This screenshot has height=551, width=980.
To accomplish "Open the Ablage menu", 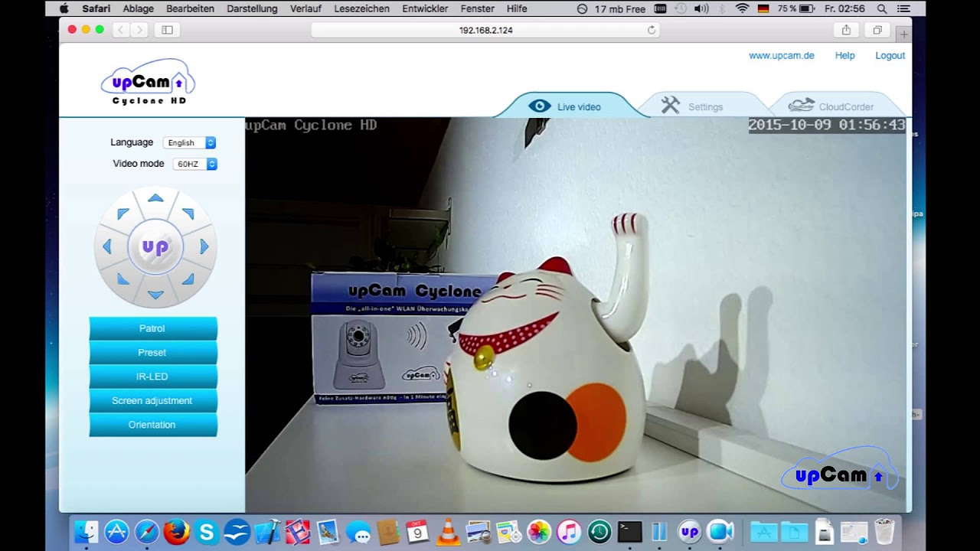I will pos(139,8).
